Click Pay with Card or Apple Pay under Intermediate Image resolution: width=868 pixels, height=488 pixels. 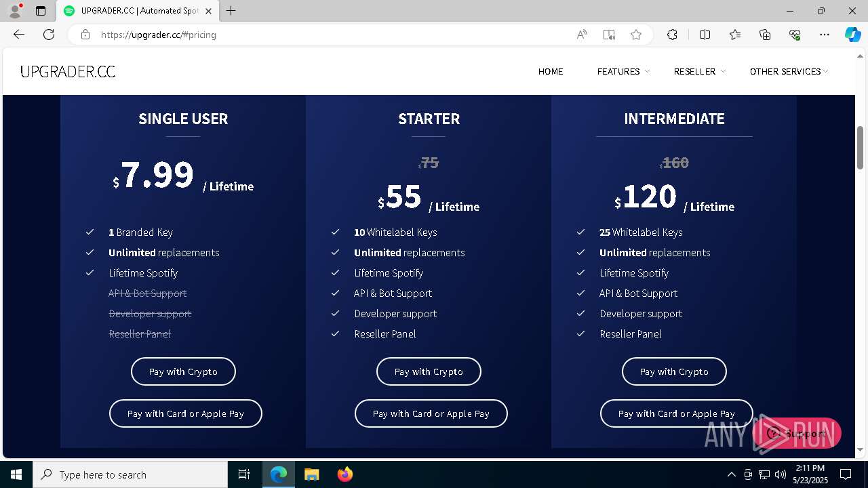click(x=677, y=413)
